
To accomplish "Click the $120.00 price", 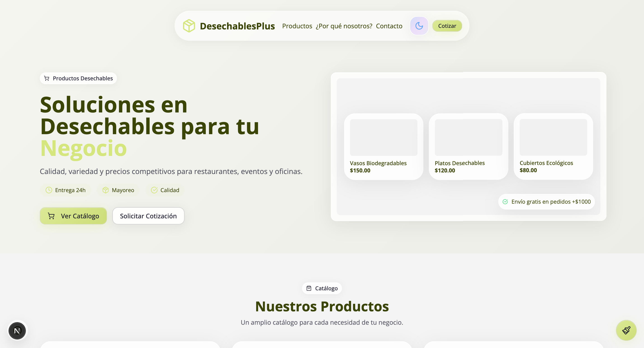I will 445,170.
